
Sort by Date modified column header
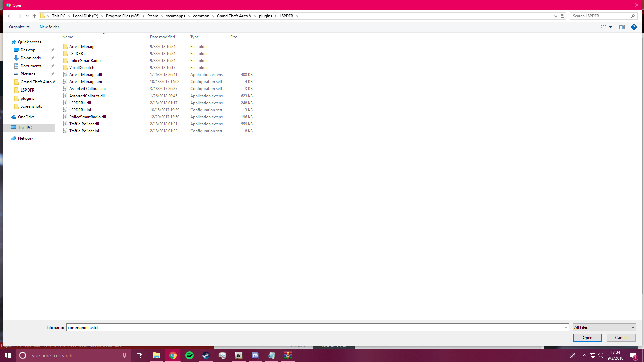click(162, 37)
